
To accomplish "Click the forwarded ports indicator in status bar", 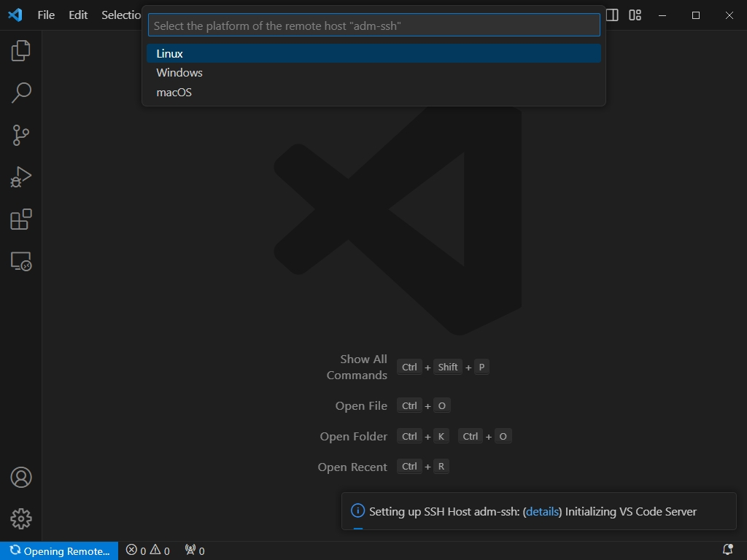I will coord(195,551).
